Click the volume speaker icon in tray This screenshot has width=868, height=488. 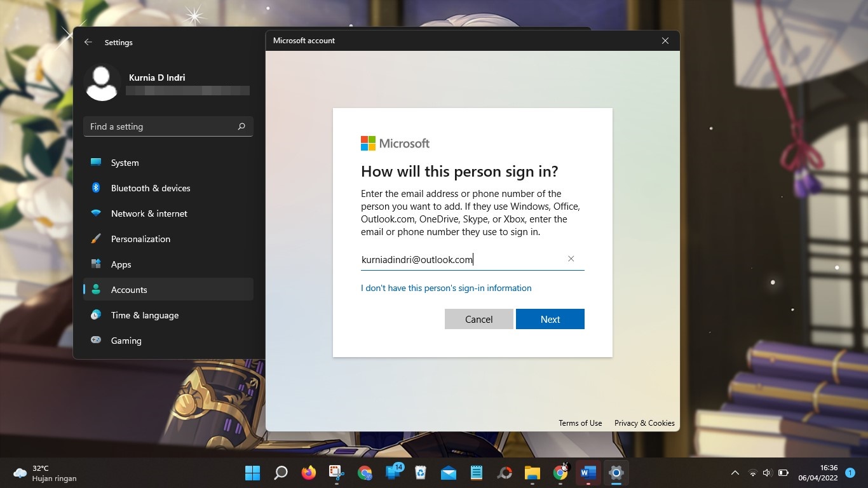point(767,473)
